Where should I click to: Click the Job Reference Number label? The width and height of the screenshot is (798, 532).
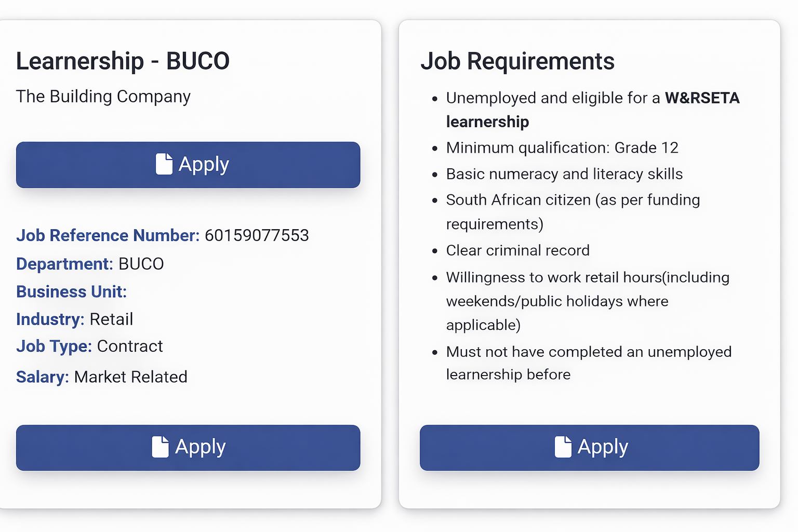[108, 235]
